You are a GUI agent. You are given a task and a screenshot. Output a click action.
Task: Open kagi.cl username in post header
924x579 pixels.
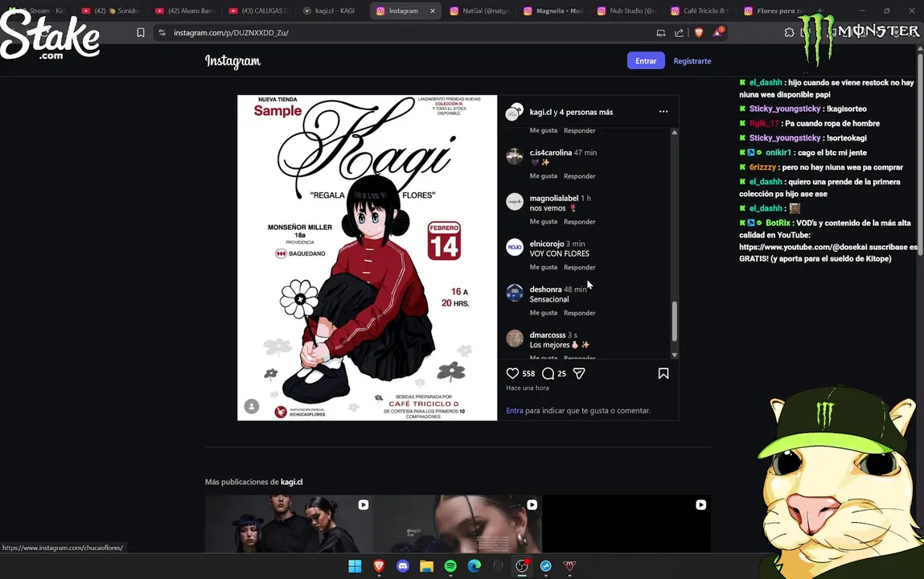[x=540, y=112]
